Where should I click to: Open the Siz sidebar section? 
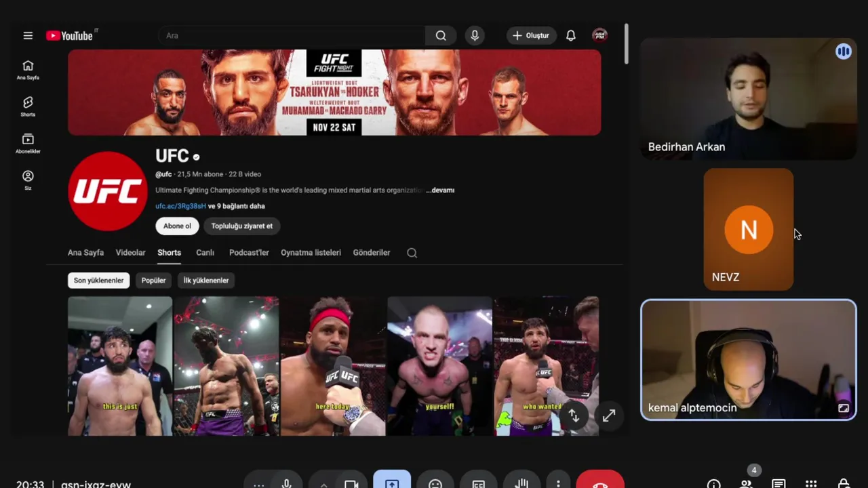point(28,180)
